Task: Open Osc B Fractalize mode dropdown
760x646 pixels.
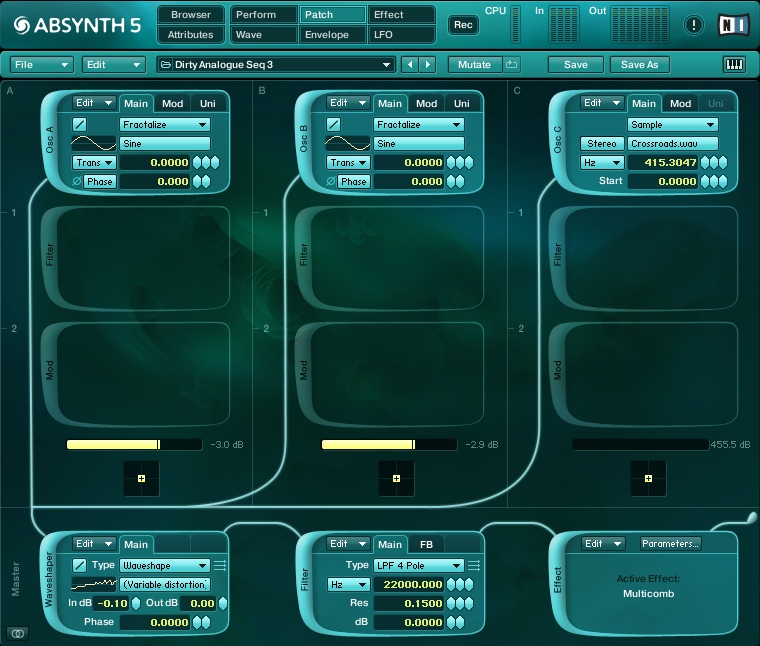Action: 419,125
